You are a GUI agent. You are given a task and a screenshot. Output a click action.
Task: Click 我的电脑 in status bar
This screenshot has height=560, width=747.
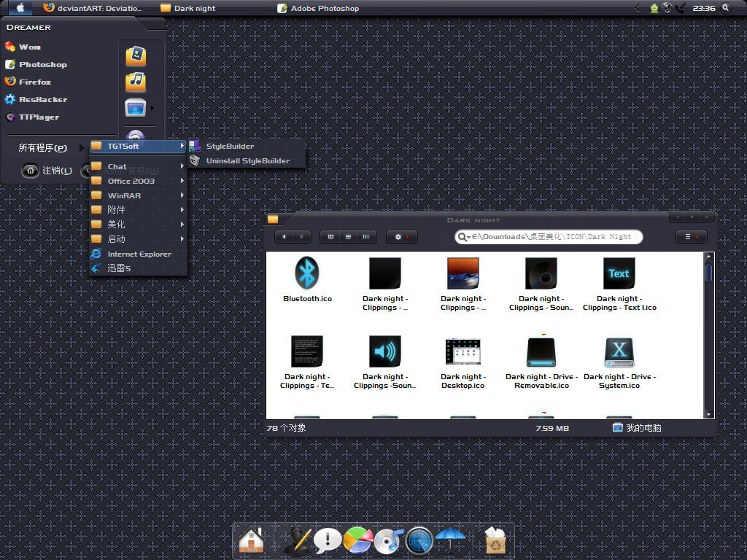[x=637, y=427]
